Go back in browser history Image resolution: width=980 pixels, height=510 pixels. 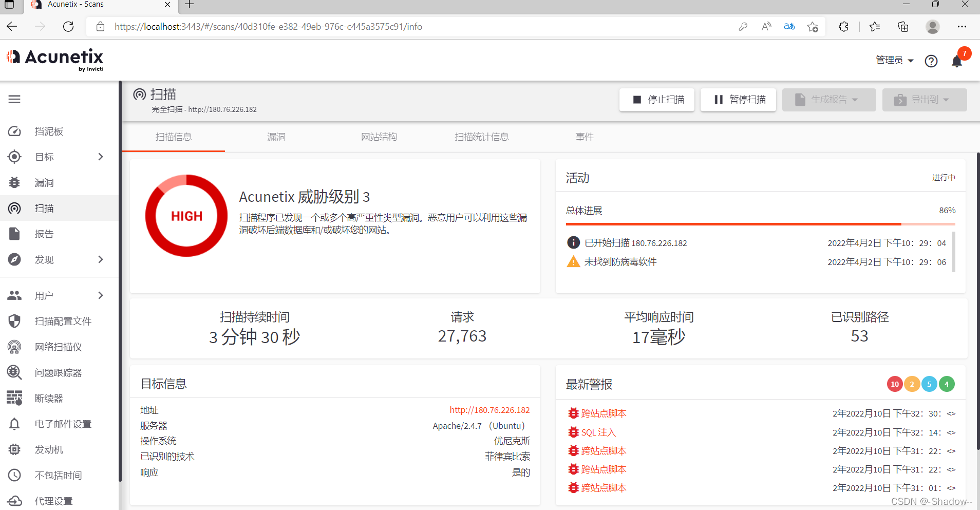[12, 27]
